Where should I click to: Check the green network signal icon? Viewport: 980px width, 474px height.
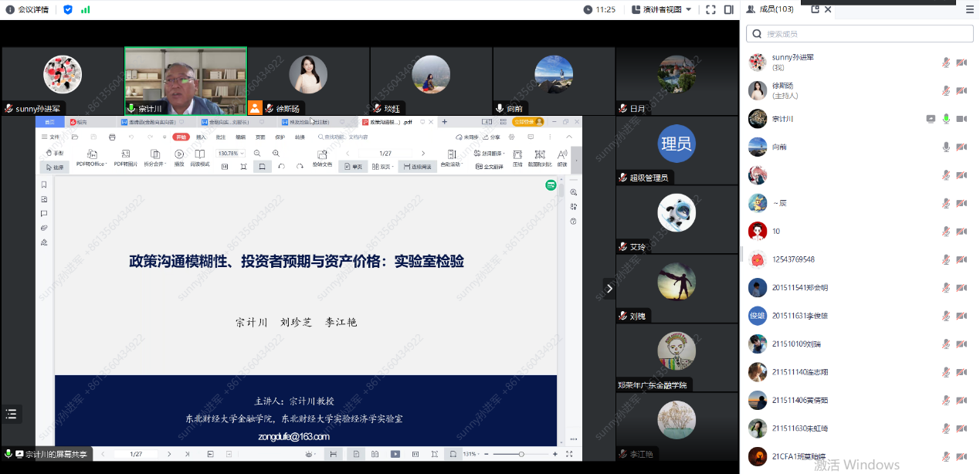click(85, 9)
